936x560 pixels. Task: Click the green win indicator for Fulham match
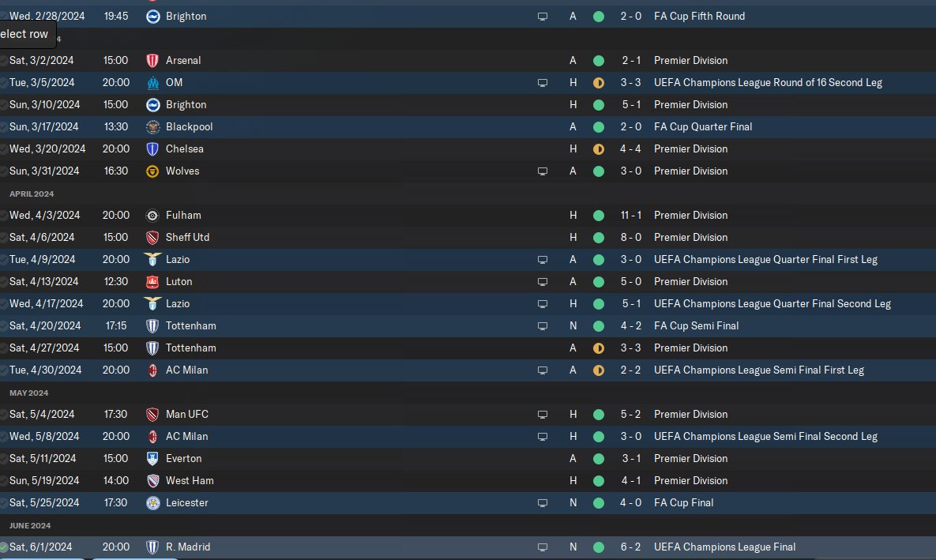tap(598, 216)
